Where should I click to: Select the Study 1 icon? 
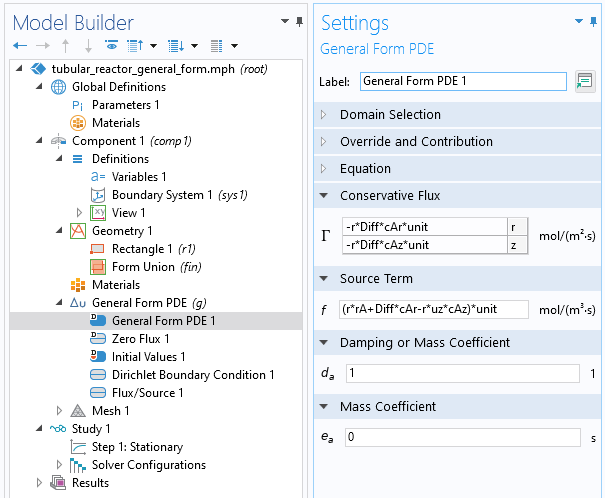point(58,429)
